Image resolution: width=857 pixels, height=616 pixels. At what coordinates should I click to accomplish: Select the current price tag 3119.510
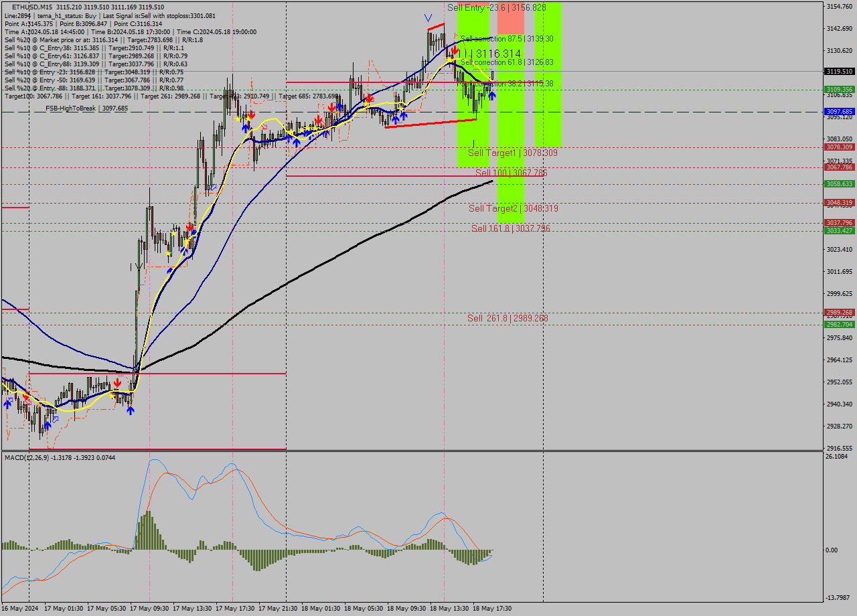click(x=839, y=71)
